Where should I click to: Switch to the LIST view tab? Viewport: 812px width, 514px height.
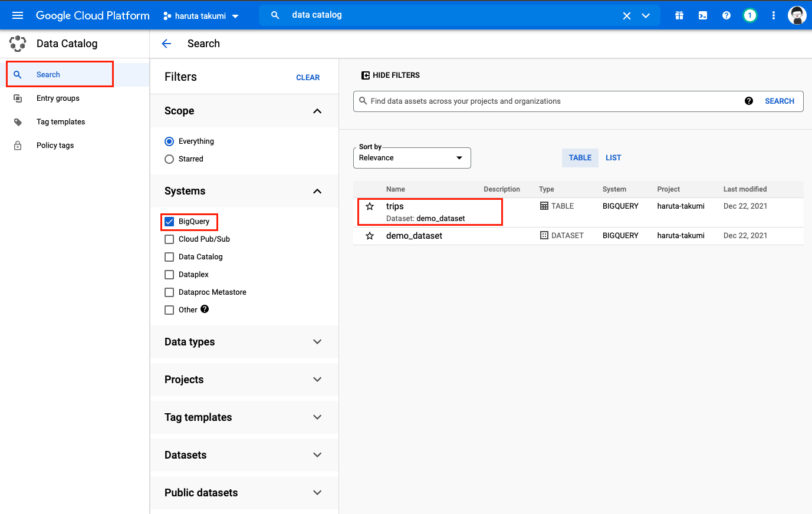coord(613,157)
